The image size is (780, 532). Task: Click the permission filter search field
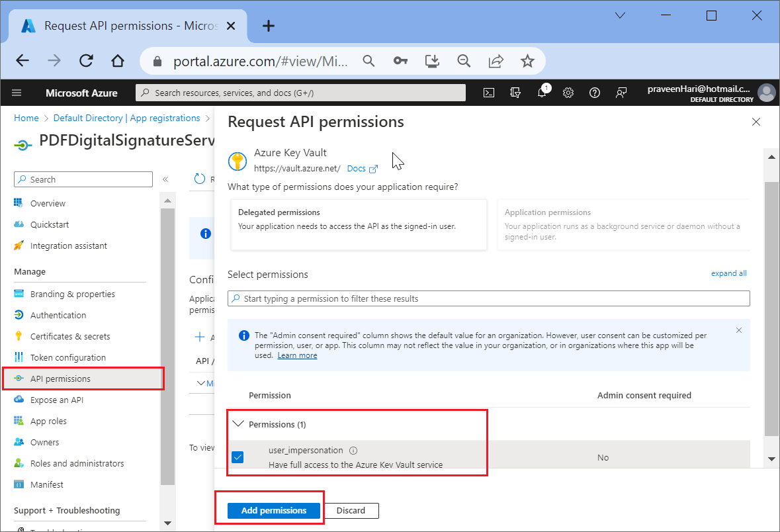click(488, 298)
